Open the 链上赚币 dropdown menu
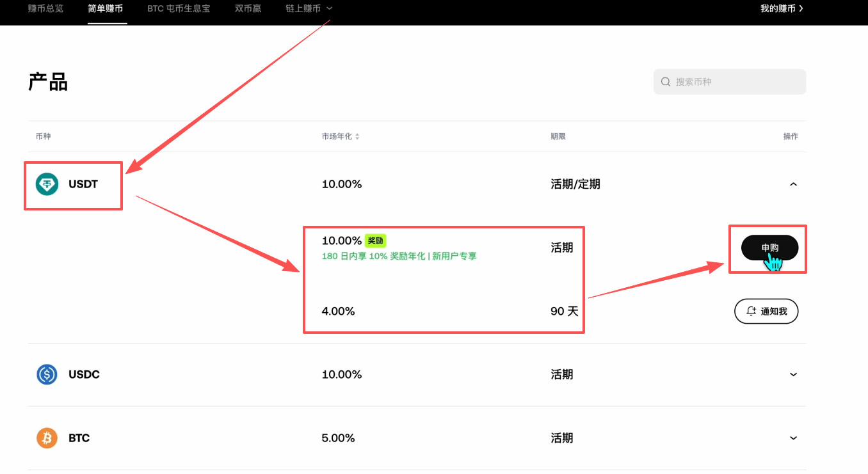The width and height of the screenshot is (868, 474). click(309, 8)
